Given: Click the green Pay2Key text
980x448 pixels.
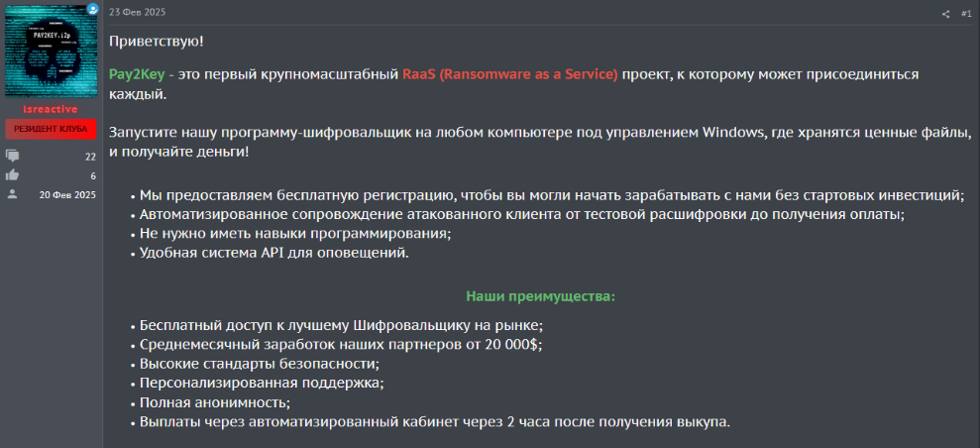Looking at the screenshot, I should (x=137, y=75).
